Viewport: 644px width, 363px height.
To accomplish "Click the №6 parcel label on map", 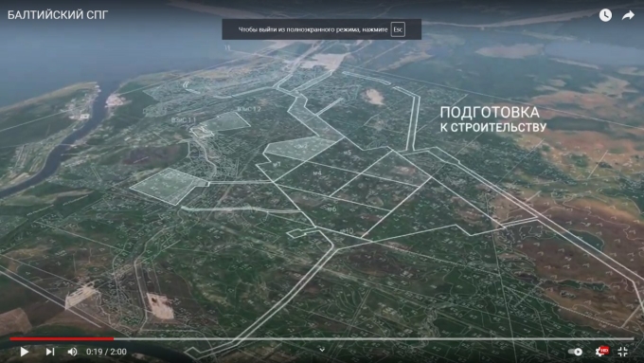I will pyautogui.click(x=331, y=209).
